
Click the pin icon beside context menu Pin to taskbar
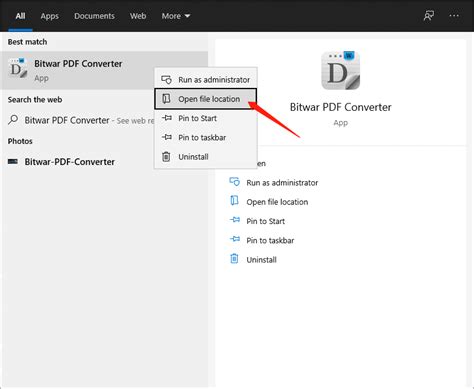[x=167, y=137]
